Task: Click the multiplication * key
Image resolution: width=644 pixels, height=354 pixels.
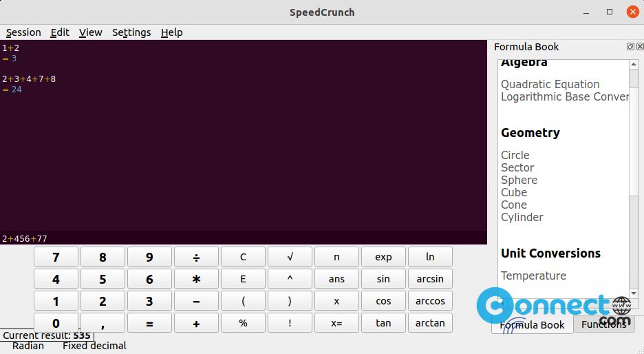Action: [196, 279]
